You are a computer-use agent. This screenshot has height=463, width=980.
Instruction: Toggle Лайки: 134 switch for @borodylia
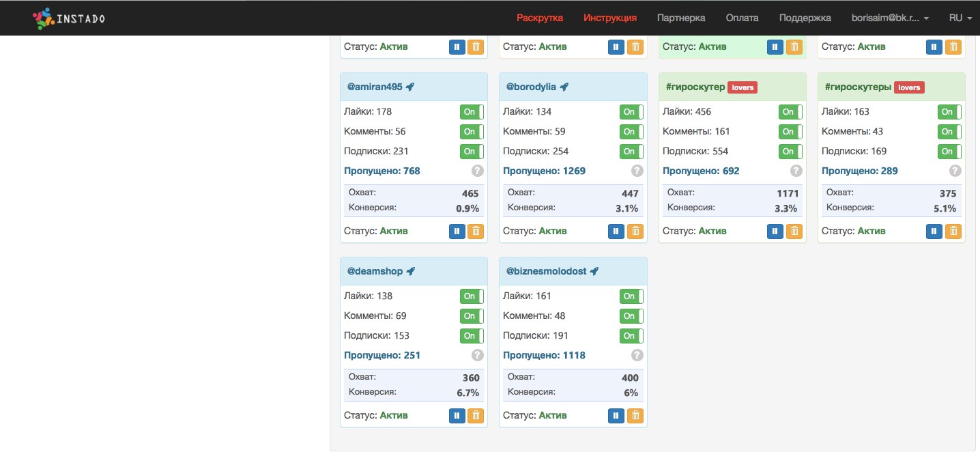click(x=631, y=112)
